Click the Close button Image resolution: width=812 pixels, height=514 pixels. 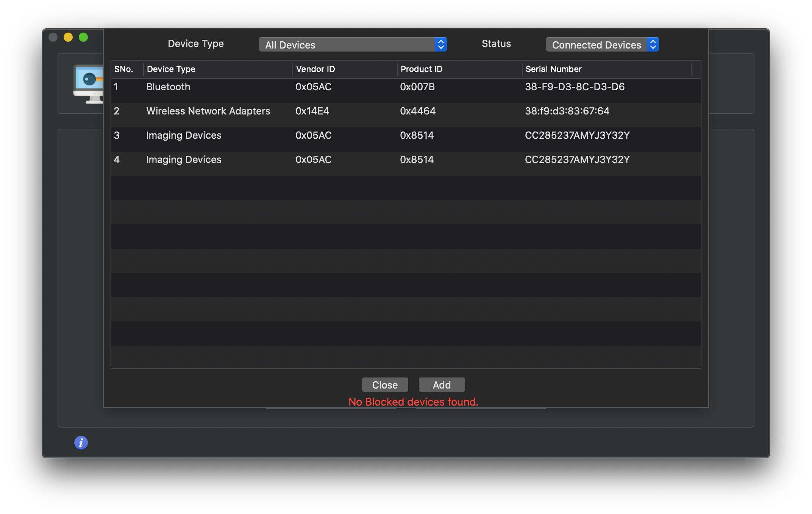click(x=385, y=384)
